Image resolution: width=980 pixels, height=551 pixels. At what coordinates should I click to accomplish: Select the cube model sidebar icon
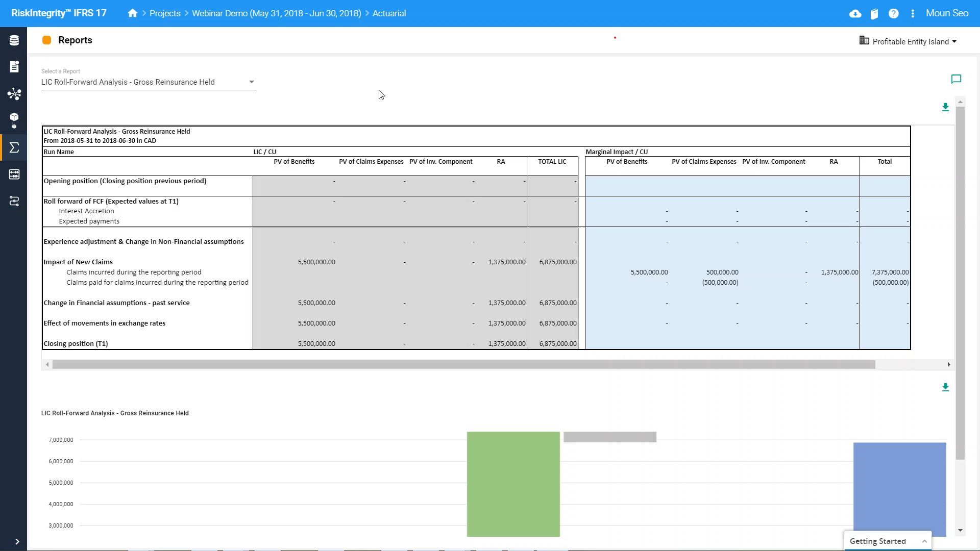point(14,120)
